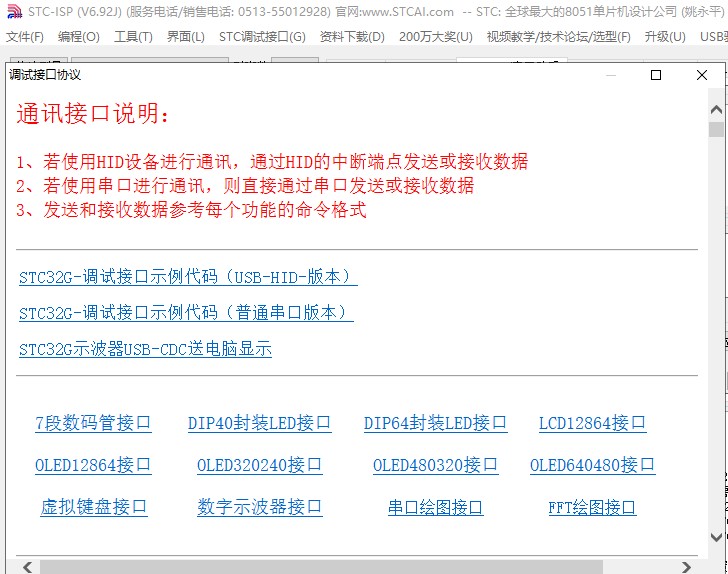Click the line about 串口进行通讯
The height and width of the screenshot is (574, 728).
(x=245, y=186)
